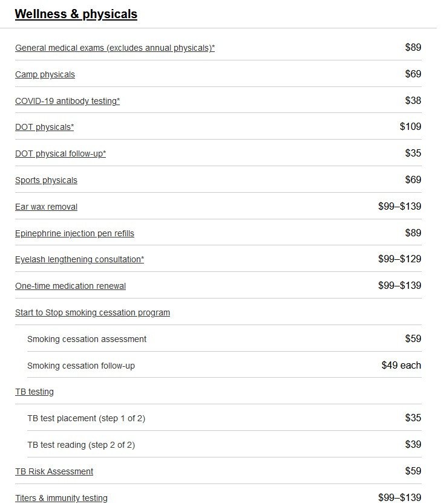Select One-time medication renewal link
This screenshot has width=441, height=504.
tap(70, 286)
